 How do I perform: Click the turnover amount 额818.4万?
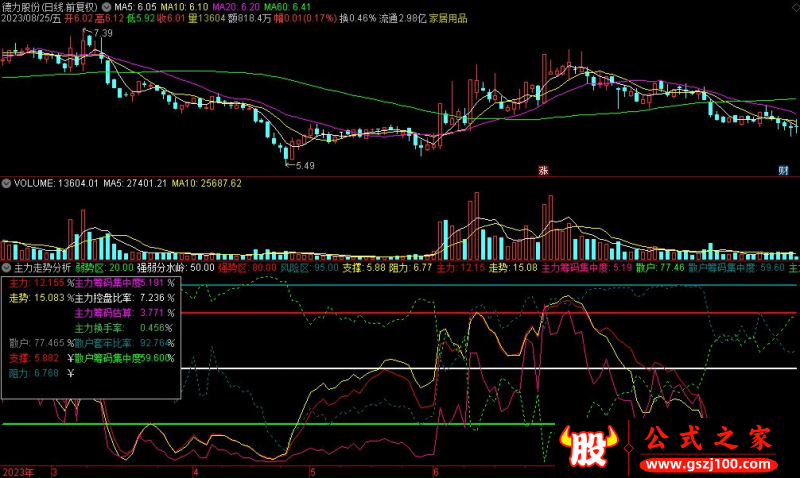click(x=249, y=19)
